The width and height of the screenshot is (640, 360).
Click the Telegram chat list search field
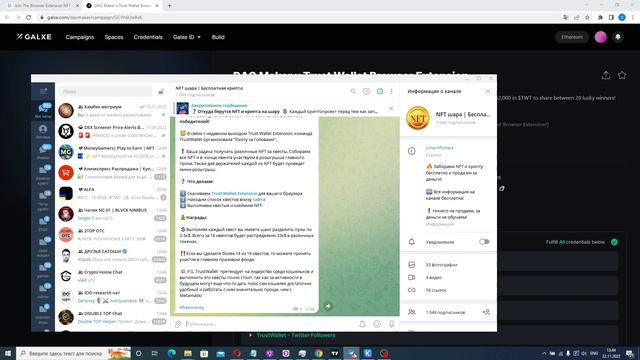click(106, 91)
